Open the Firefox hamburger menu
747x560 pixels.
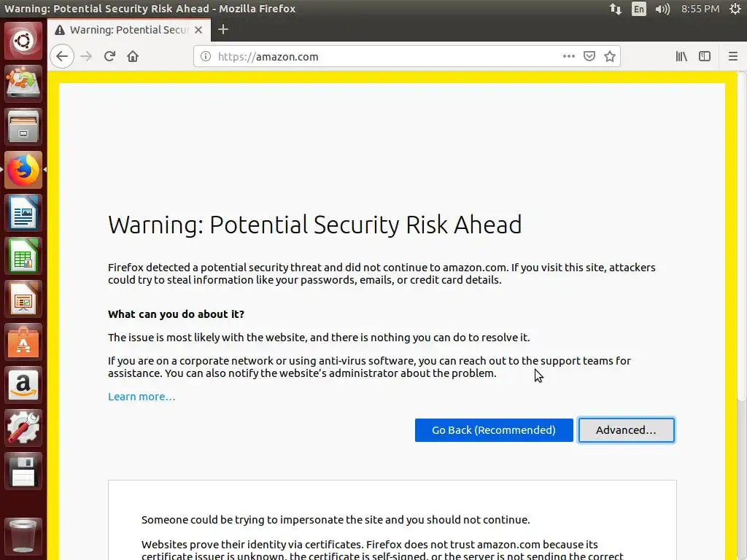[x=733, y=56]
